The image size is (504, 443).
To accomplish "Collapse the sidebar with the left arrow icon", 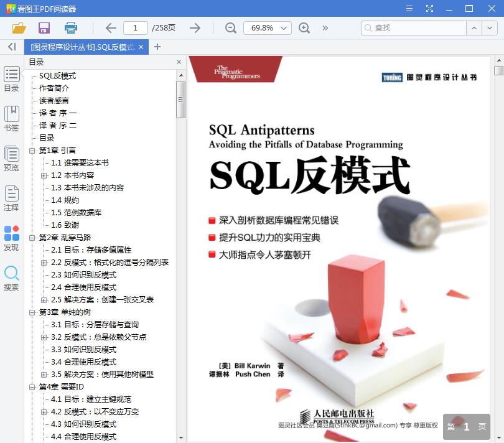I will coord(12,47).
